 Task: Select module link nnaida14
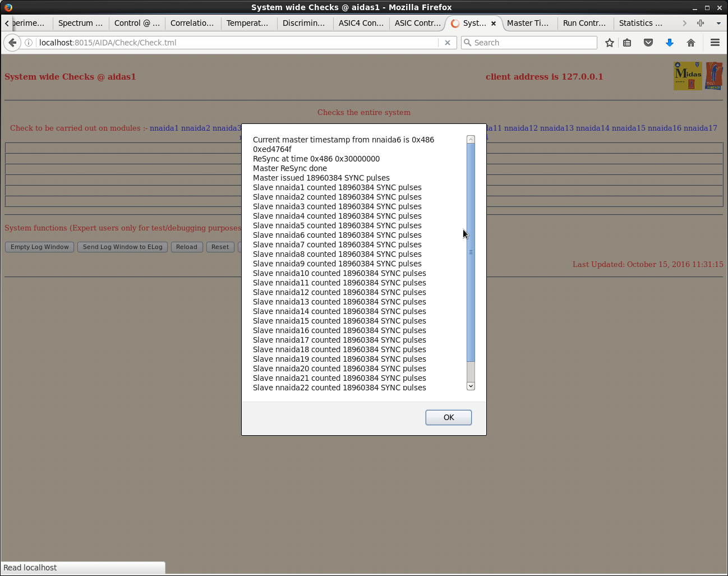click(592, 128)
